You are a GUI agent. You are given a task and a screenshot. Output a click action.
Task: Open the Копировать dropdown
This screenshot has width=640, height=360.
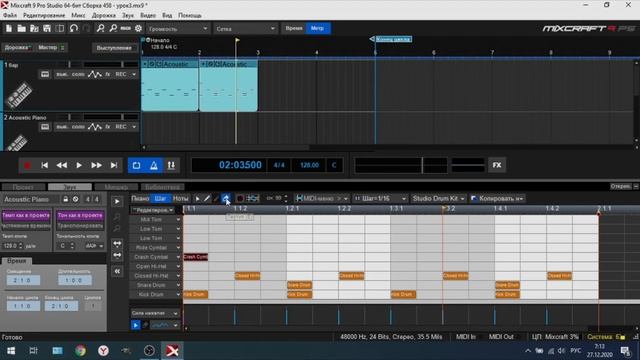[x=497, y=199]
